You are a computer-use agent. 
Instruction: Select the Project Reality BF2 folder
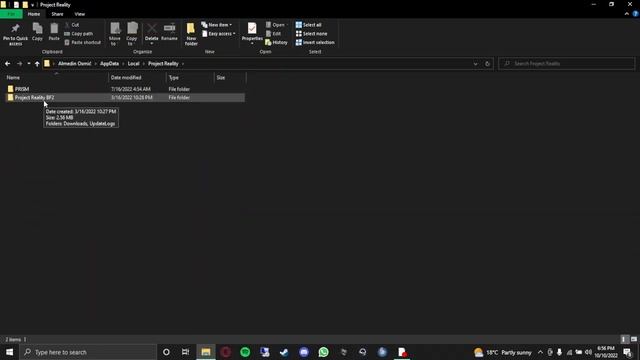[124, 98]
